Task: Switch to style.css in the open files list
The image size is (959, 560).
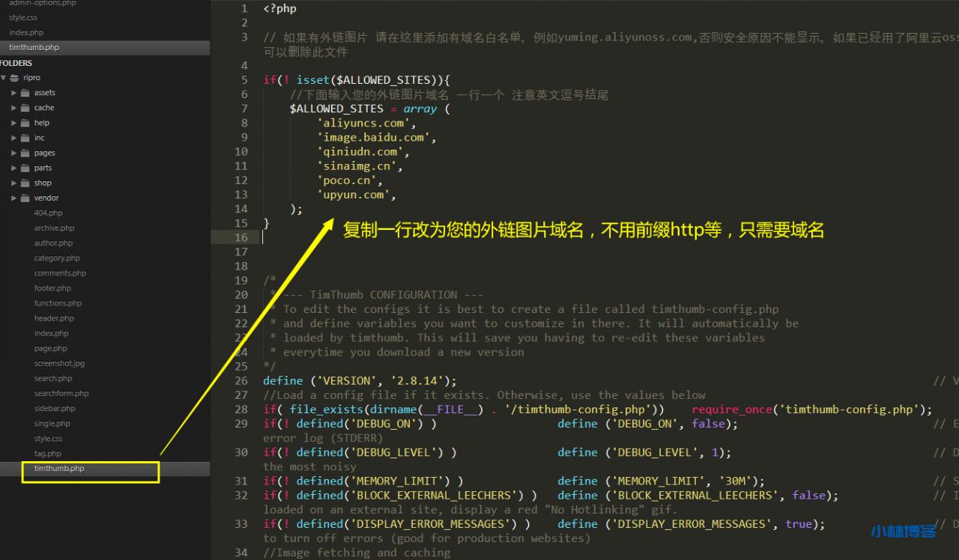Action: pos(25,17)
